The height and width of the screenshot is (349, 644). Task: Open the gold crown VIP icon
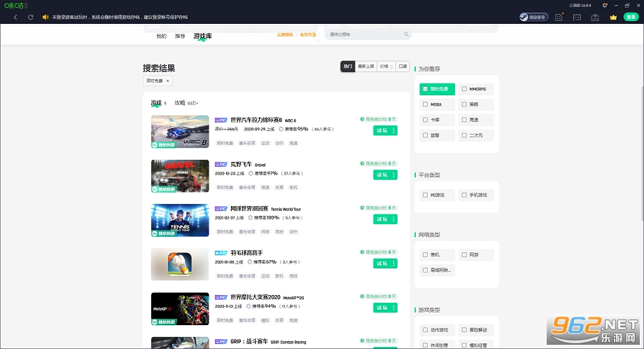click(613, 18)
